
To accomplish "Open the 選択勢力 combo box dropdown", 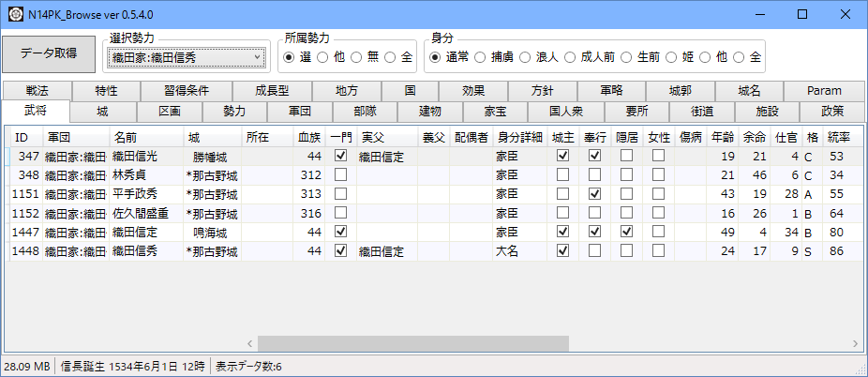I will pos(258,58).
